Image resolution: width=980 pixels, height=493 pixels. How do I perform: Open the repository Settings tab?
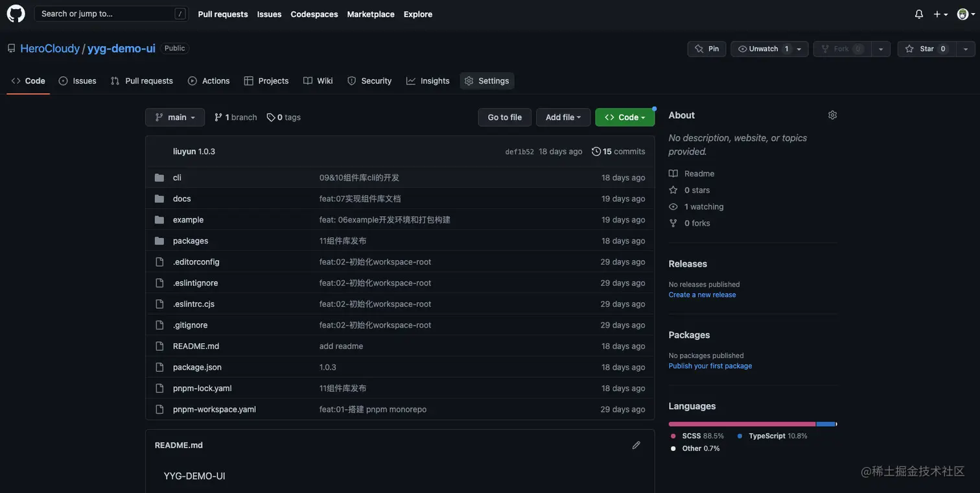tap(487, 81)
